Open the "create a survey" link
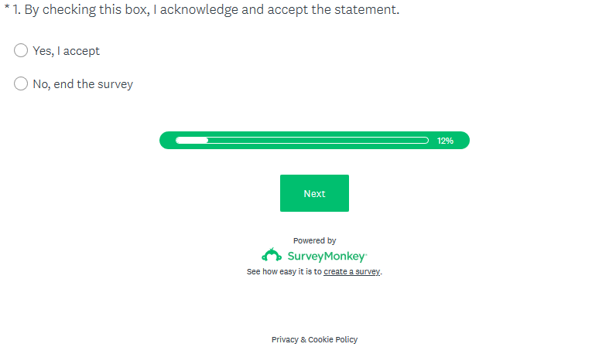Screen dimensions: 616x364 (351, 272)
